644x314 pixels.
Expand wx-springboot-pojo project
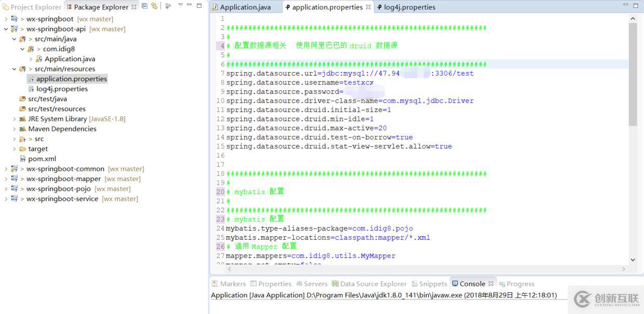point(6,189)
